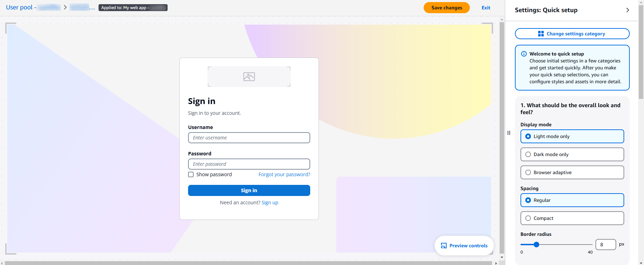Exit the branding editor
The image size is (644, 265).
[x=486, y=8]
